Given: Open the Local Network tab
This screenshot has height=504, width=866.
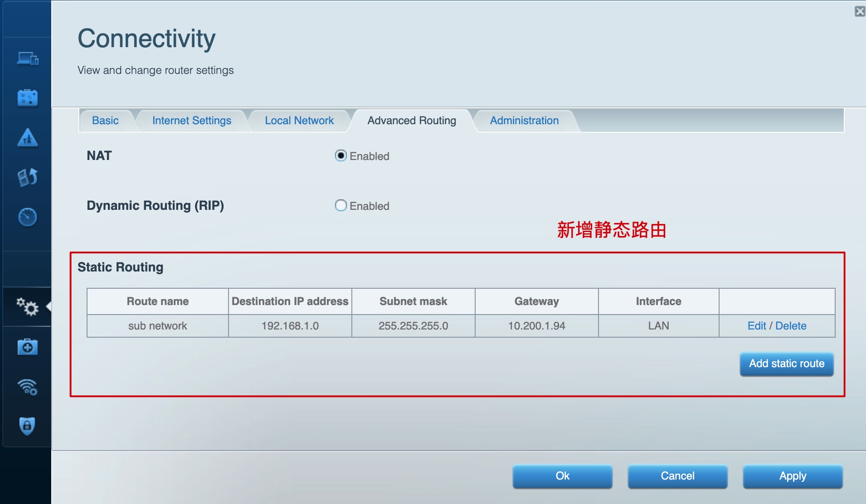Looking at the screenshot, I should tap(299, 121).
